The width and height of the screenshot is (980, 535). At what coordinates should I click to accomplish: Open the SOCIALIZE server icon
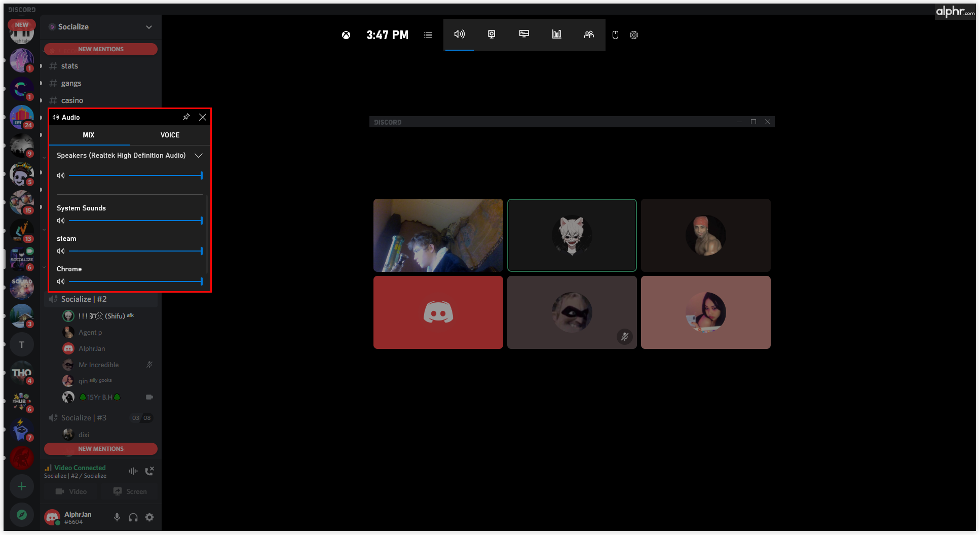pos(22,260)
